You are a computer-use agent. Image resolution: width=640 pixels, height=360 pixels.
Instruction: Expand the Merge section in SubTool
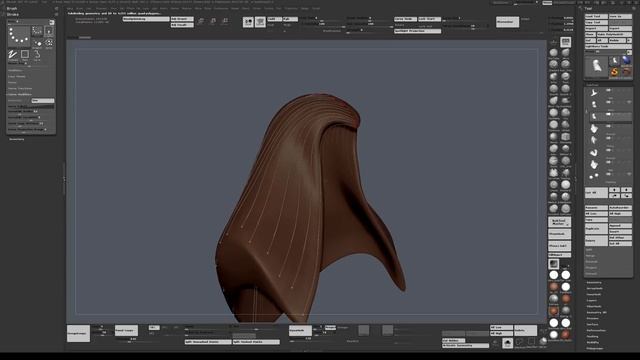click(x=591, y=256)
